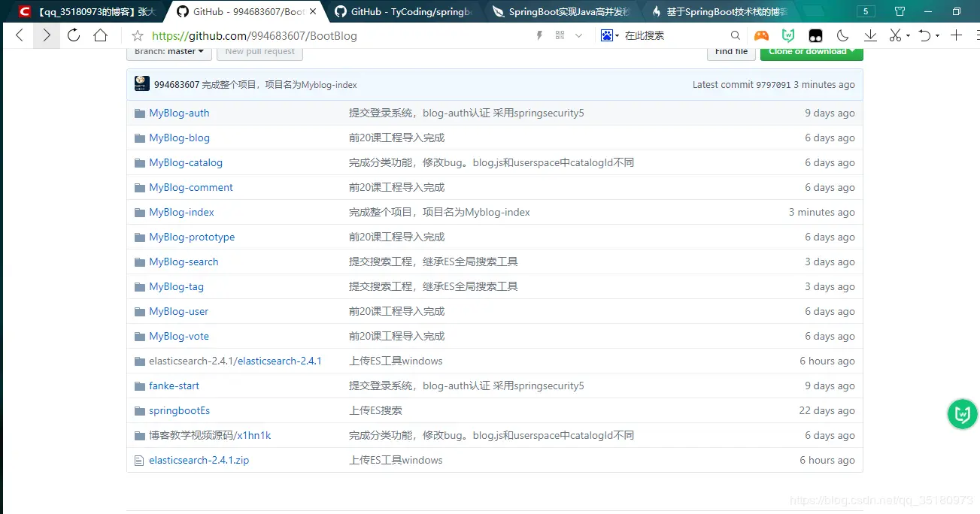Open the MyBlog-auth folder
Screen dimensions: 980x514
pos(179,113)
